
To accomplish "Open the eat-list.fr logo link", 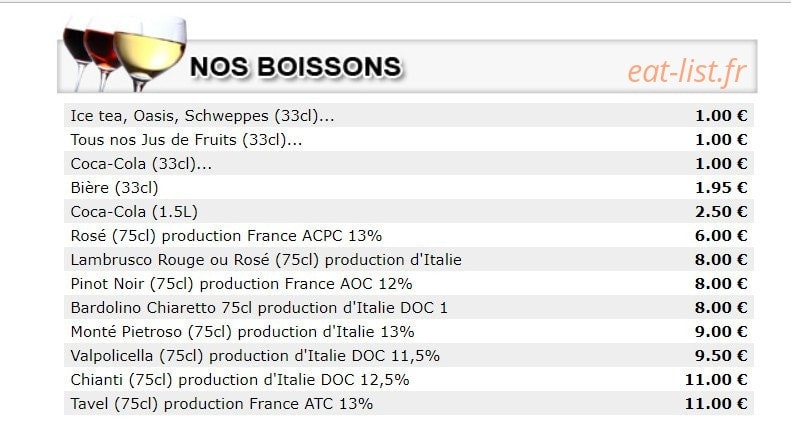I will [687, 71].
